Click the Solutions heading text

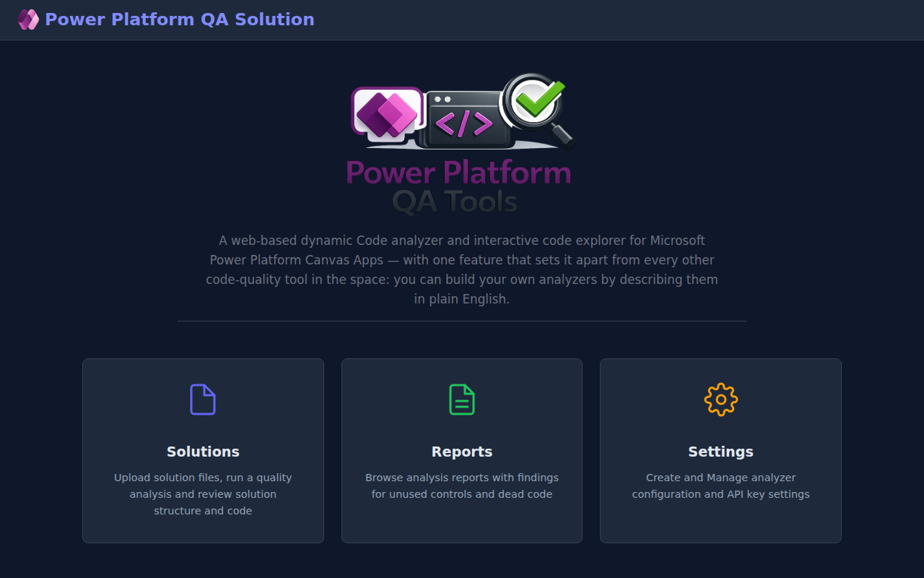coord(203,451)
